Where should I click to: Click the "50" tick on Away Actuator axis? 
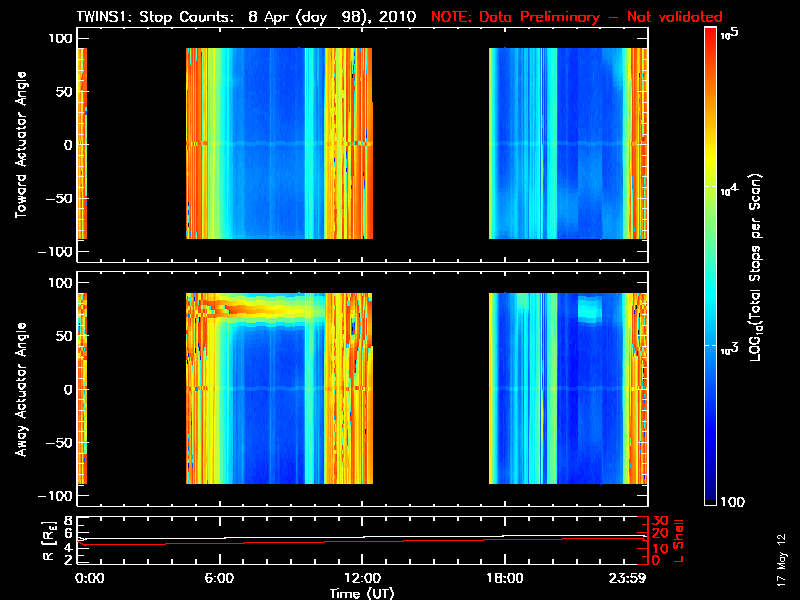[64, 336]
